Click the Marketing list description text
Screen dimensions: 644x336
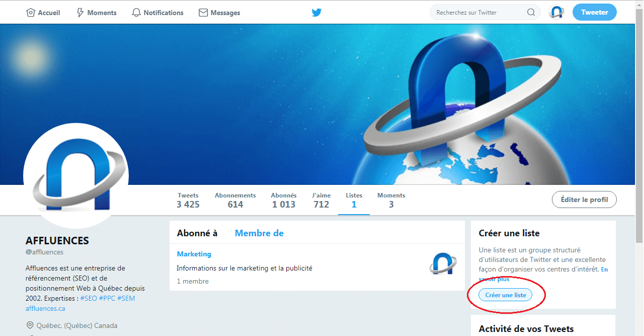(245, 268)
